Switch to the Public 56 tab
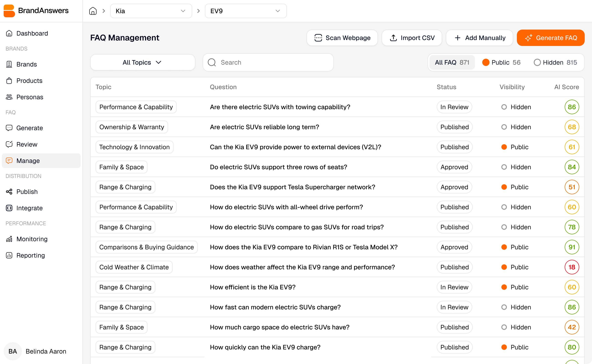The height and width of the screenshot is (364, 592). pyautogui.click(x=501, y=62)
